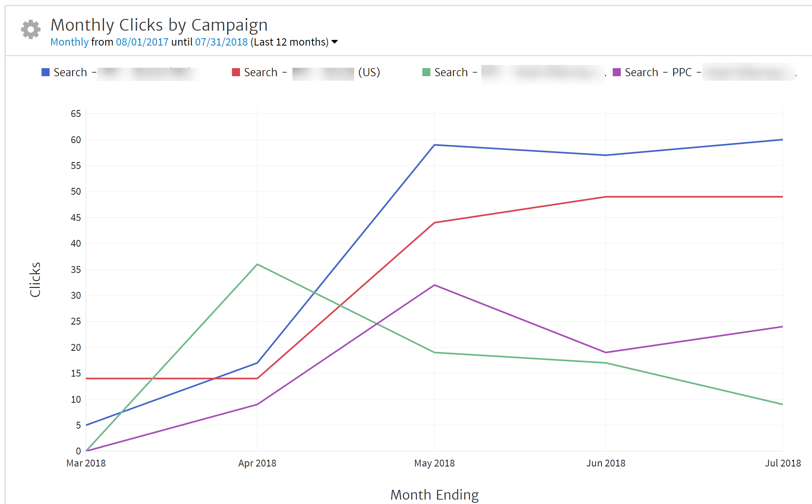812x504 pixels.
Task: Click the 07/31/2018 end date link
Action: [x=221, y=42]
